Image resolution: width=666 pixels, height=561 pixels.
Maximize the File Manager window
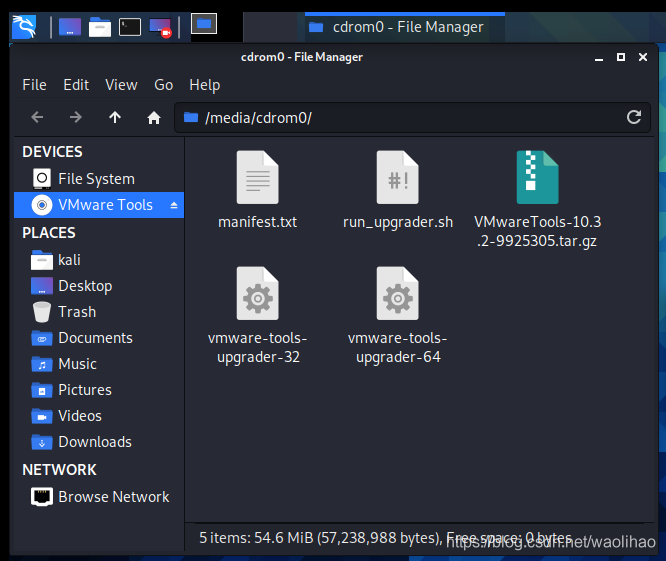coord(621,57)
